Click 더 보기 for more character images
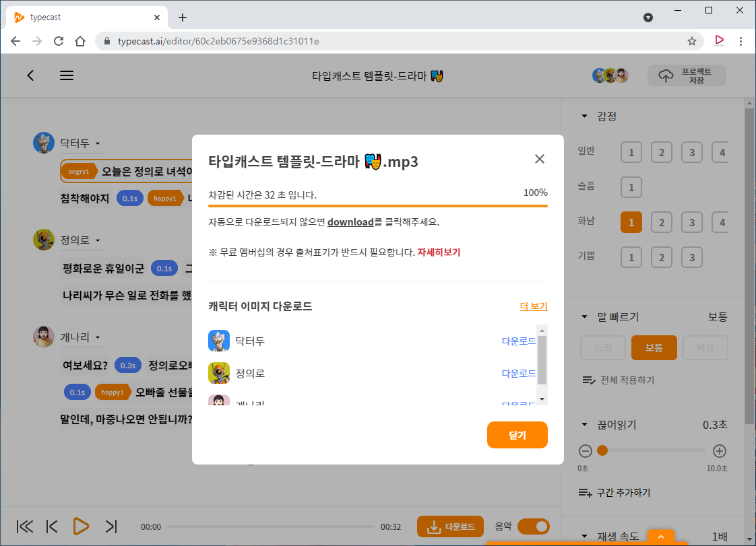This screenshot has height=546, width=756. [533, 306]
